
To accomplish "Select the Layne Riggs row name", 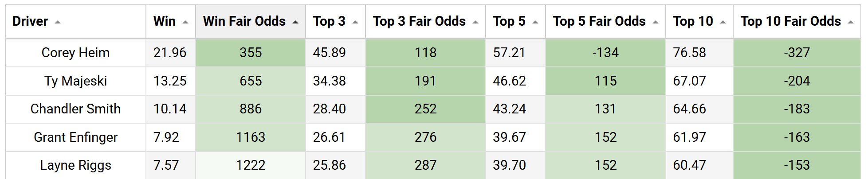I will click(75, 165).
